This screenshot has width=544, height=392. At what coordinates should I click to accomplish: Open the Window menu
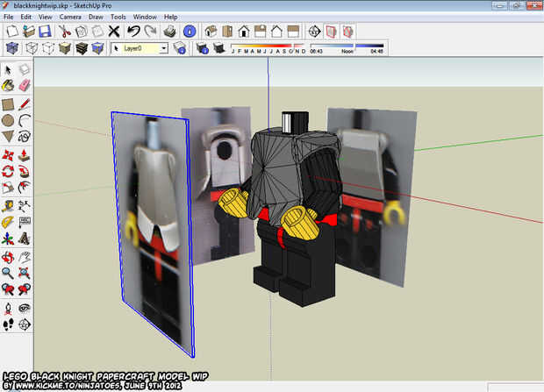145,17
